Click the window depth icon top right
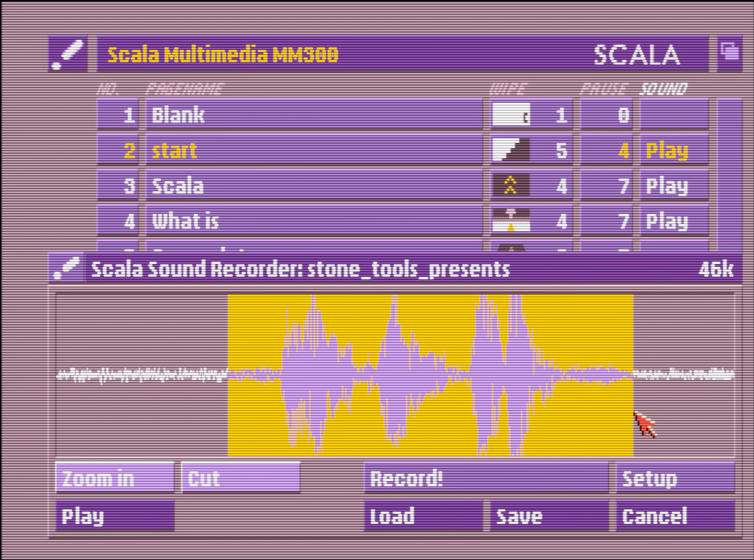 tap(729, 53)
